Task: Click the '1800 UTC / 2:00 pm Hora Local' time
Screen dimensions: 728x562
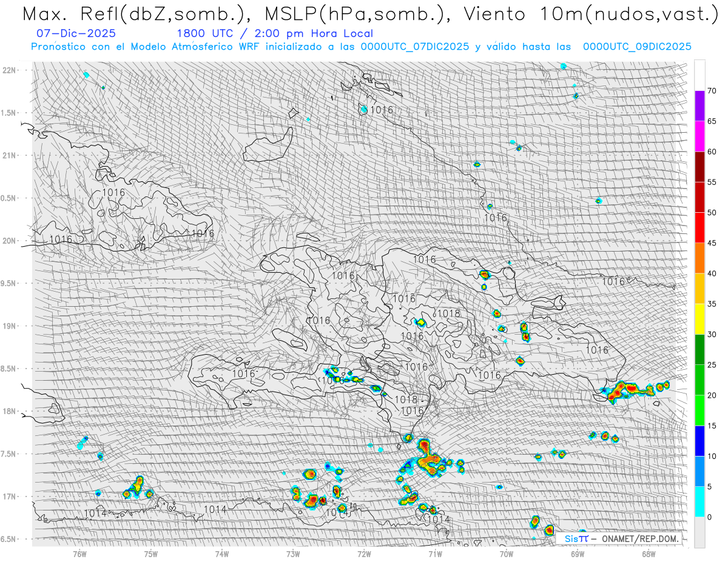Action: pyautogui.click(x=275, y=34)
